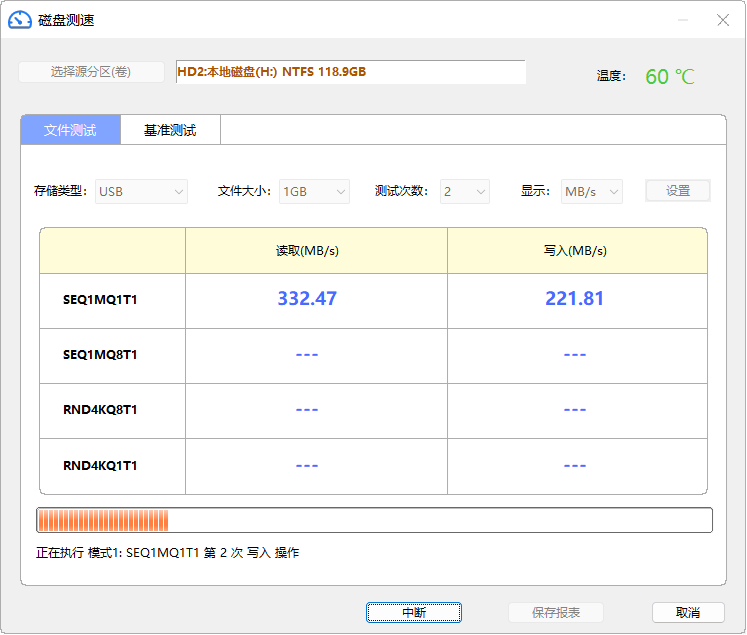Select the RND4KQ8T1 row label
This screenshot has width=747, height=635.
pos(100,410)
